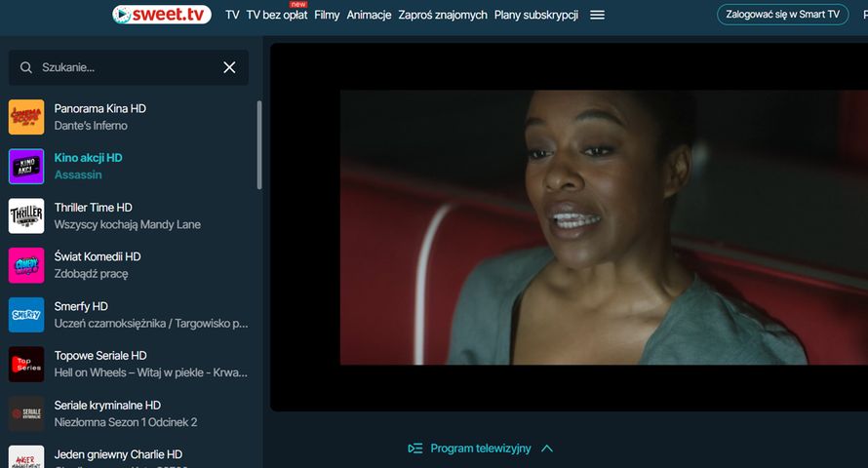Viewport: 868px width, 468px height.
Task: Select the Dante's Inferno program title
Action: tap(91, 126)
